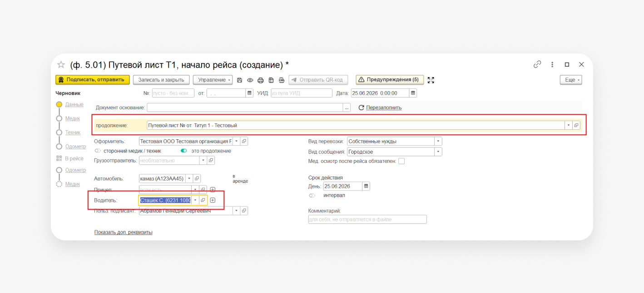Image resolution: width=644 pixels, height=293 pixels.
Task: Click the Документ основание input field
Action: 245,107
